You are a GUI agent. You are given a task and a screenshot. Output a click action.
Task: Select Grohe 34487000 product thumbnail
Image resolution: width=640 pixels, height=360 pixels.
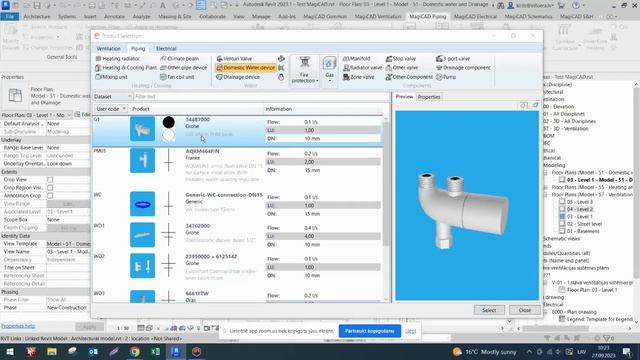(142, 129)
